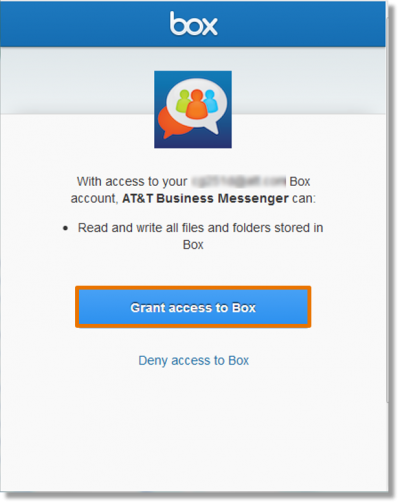Click the word 'Box' under the permission line

tap(193, 245)
